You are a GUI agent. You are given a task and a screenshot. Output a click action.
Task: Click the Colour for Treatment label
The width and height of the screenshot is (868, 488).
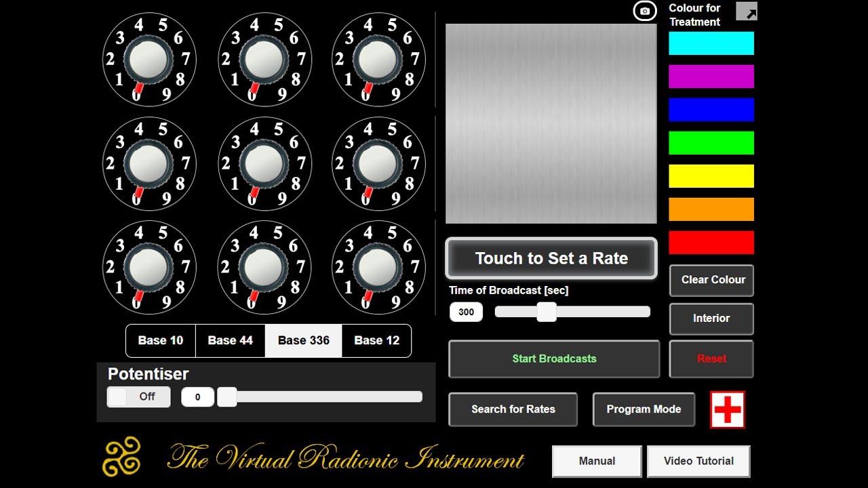tap(695, 15)
